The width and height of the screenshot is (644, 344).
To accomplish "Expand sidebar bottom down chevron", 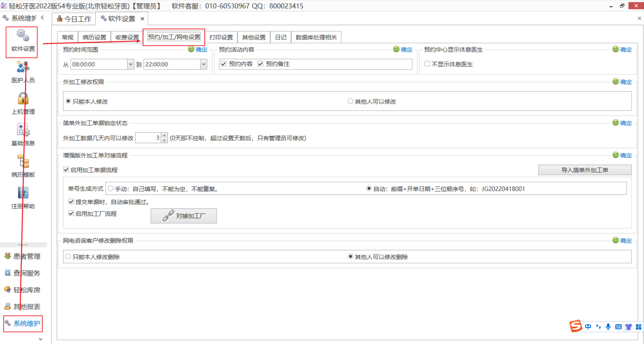I will pos(41,339).
